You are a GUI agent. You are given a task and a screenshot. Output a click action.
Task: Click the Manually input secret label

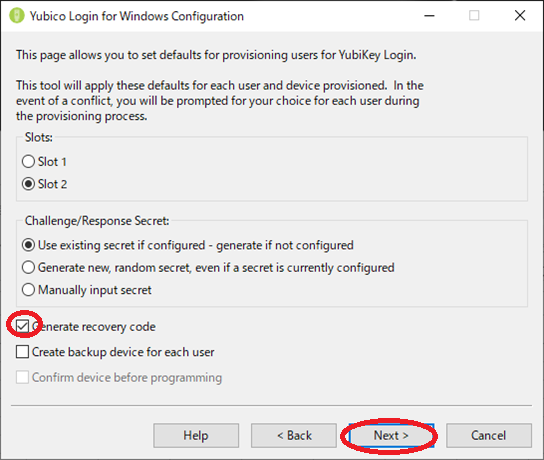tap(95, 290)
